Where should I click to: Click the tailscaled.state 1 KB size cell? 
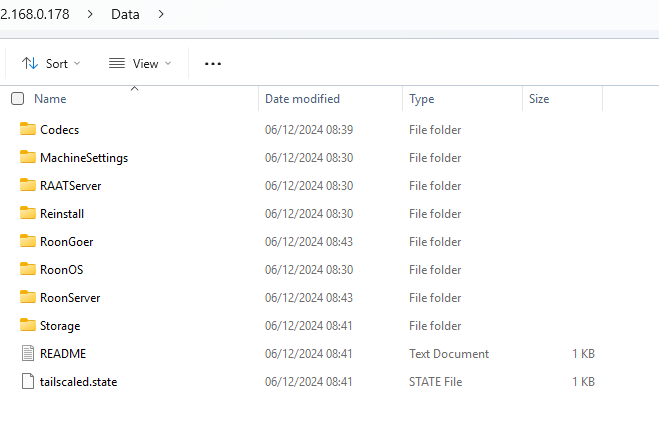point(583,382)
